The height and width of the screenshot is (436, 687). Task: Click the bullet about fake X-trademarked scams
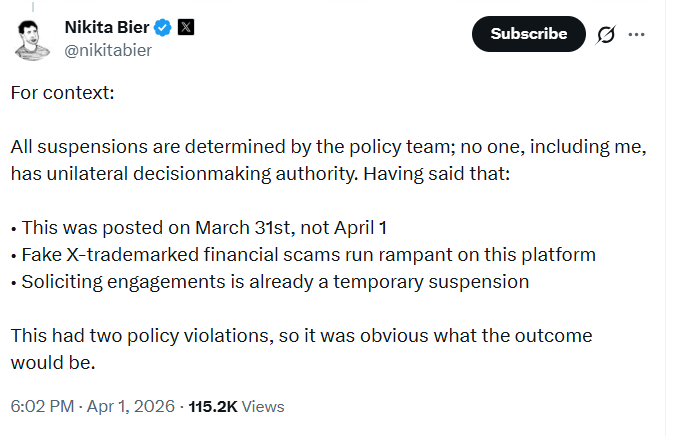303,254
